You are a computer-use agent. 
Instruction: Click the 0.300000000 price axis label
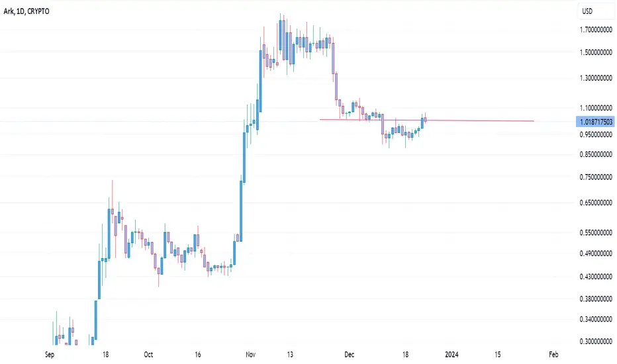click(x=596, y=341)
